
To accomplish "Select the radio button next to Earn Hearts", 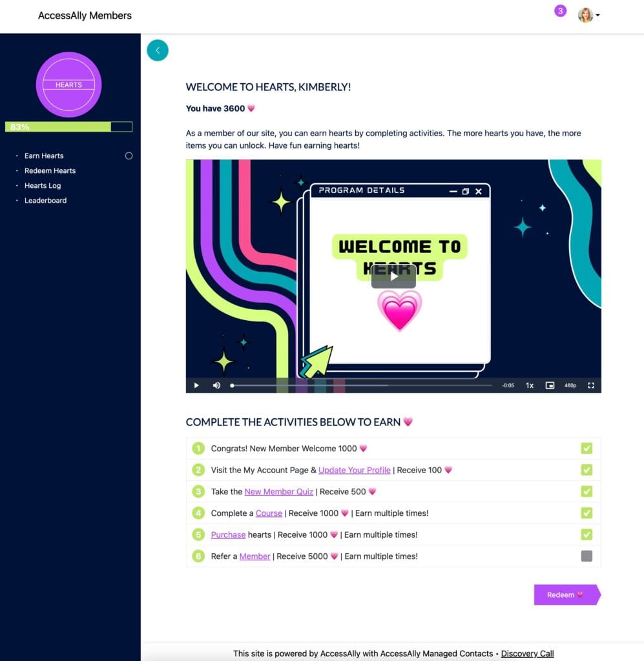I will point(129,156).
